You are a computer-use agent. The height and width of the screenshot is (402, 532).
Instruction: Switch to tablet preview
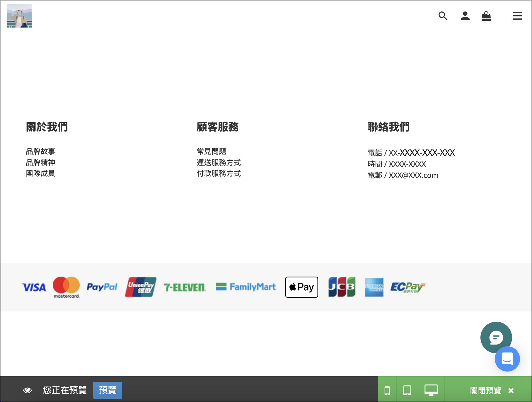point(407,390)
